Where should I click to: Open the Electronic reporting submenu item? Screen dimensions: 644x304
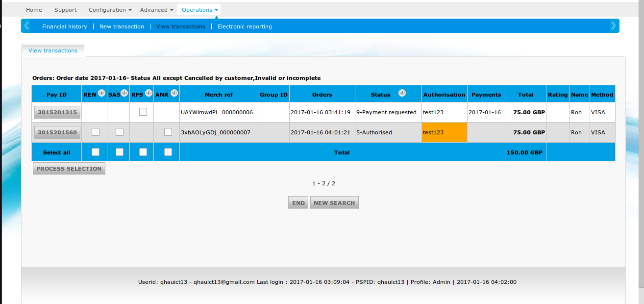pyautogui.click(x=245, y=26)
